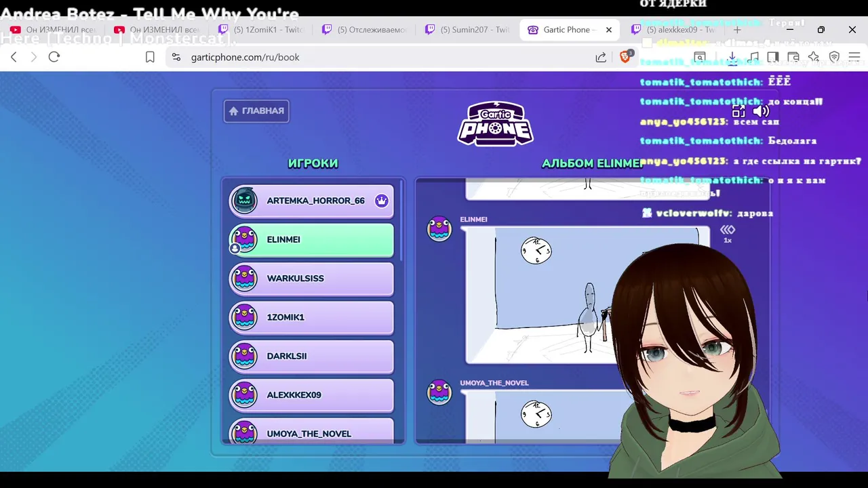Open a new tab with the plus button

click(737, 30)
